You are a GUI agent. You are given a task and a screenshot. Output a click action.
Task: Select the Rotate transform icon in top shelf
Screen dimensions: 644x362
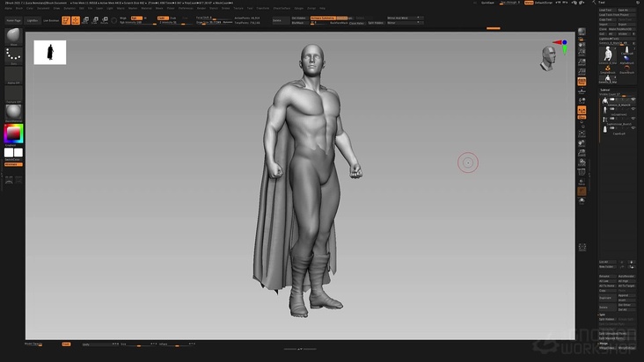105,20
